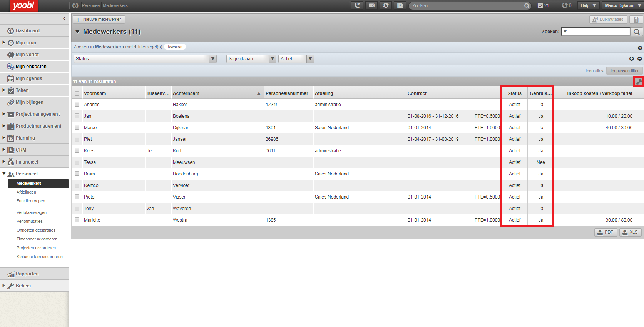Click the 'toon alles' link

(594, 71)
